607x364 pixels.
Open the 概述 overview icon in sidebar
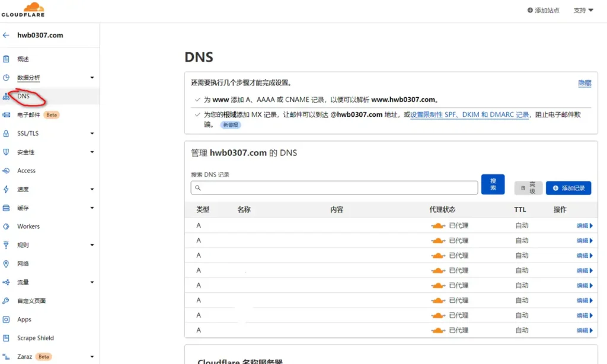tap(6, 59)
